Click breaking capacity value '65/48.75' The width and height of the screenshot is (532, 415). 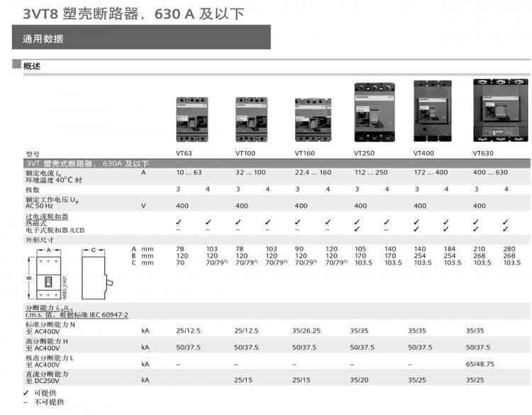coord(480,364)
